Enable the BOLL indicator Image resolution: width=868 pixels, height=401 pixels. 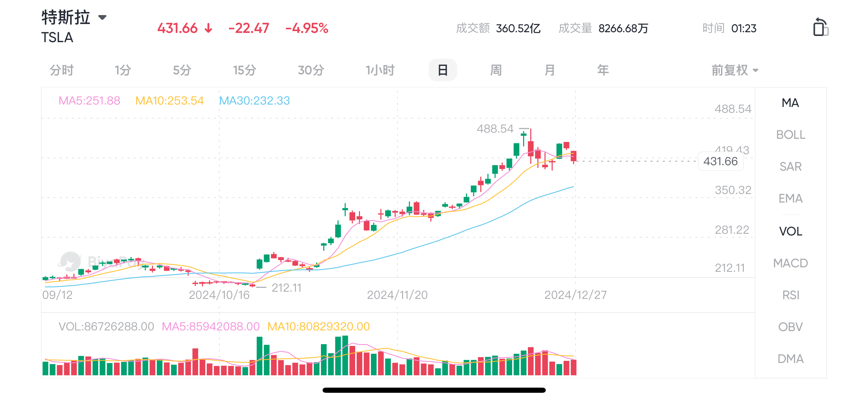pyautogui.click(x=791, y=135)
